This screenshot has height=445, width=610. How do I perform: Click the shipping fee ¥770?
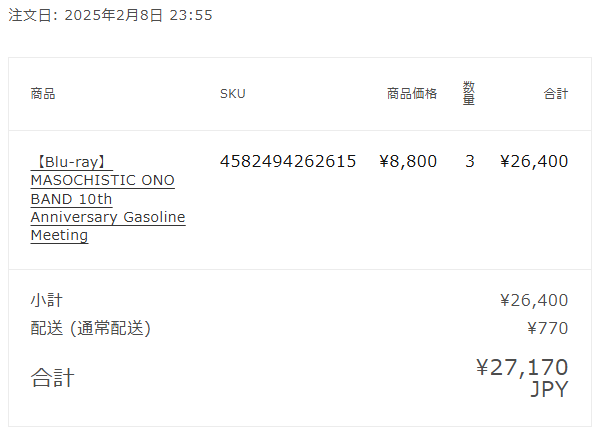[x=548, y=328]
